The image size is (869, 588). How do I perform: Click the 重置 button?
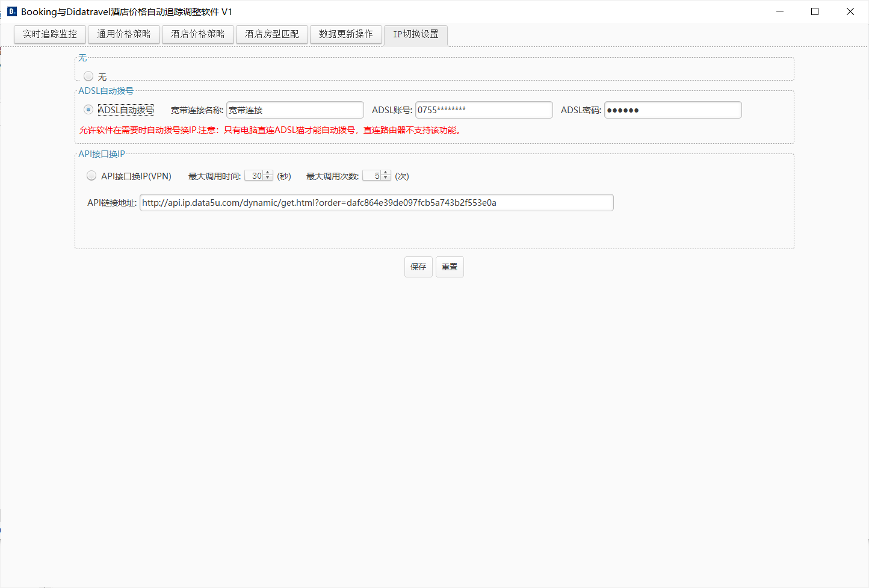tap(450, 267)
